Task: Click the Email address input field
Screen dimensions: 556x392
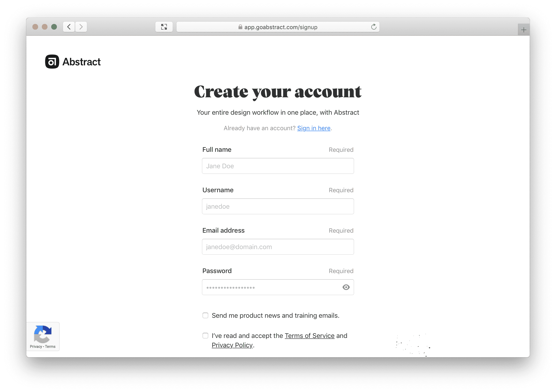Action: tap(278, 247)
